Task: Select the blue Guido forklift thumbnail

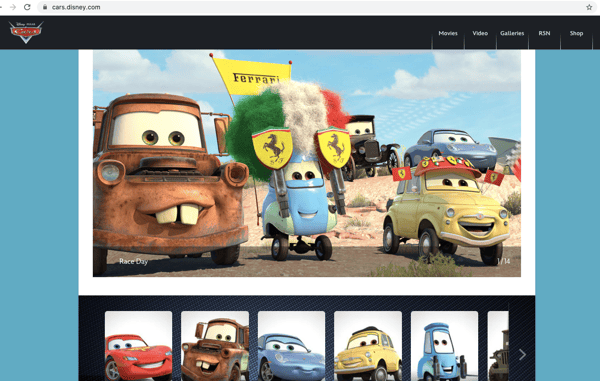Action: coord(444,346)
